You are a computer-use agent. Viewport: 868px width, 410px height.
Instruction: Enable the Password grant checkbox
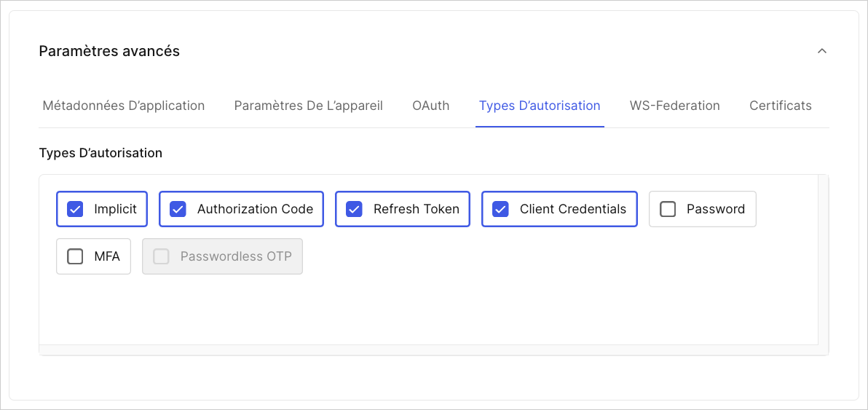pos(668,209)
